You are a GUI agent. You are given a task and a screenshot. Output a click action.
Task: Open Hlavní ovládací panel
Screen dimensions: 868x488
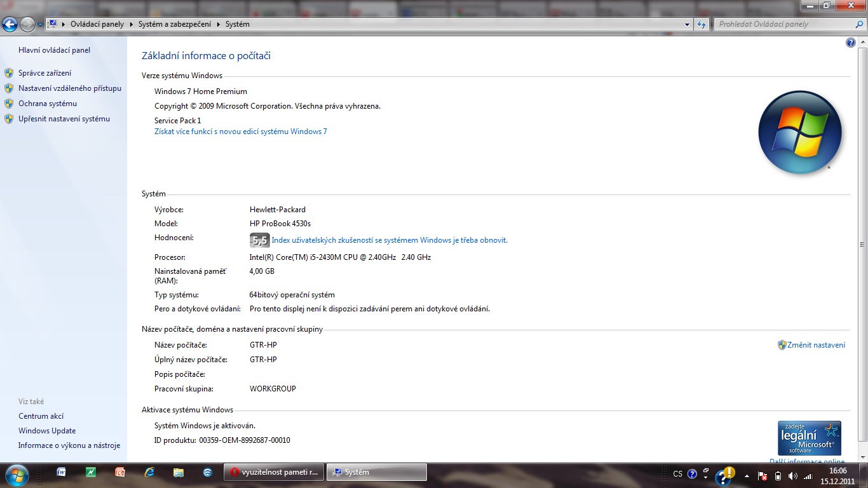55,50
